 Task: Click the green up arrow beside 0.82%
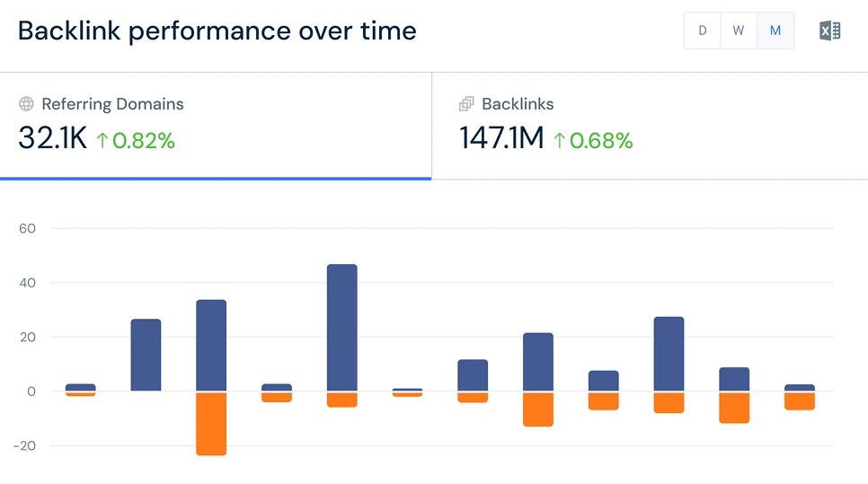click(x=102, y=140)
